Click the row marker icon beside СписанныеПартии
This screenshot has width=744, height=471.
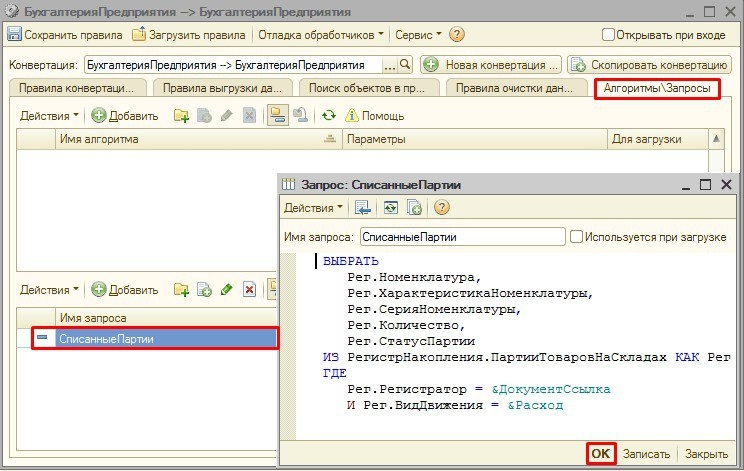[42, 337]
